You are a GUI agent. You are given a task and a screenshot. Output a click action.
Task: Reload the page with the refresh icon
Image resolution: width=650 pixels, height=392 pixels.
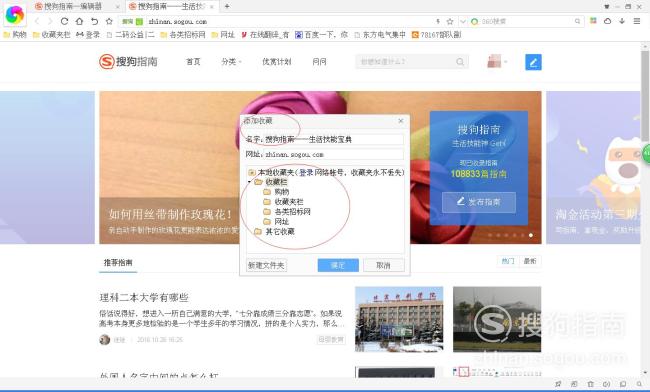pyautogui.click(x=64, y=21)
